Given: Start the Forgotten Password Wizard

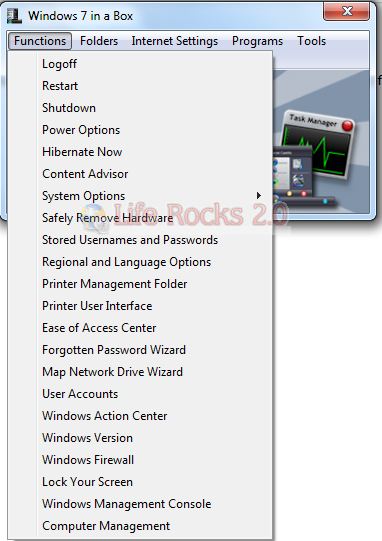Looking at the screenshot, I should click(x=140, y=350).
